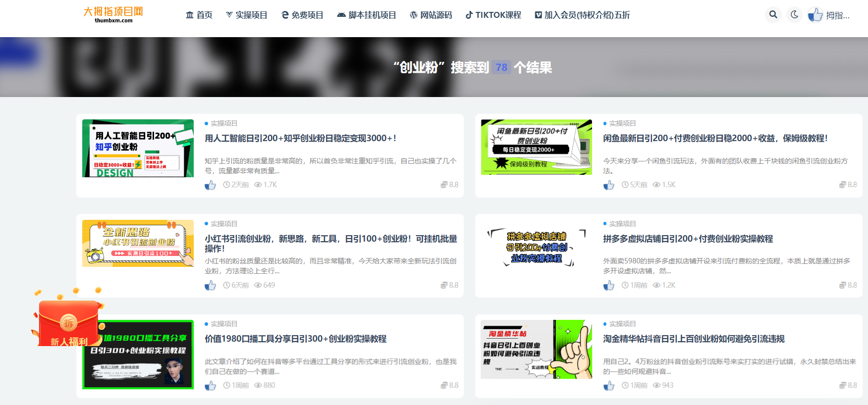
Task: Open 加入会员(特权介绍)五折 menu item
Action: coord(582,15)
